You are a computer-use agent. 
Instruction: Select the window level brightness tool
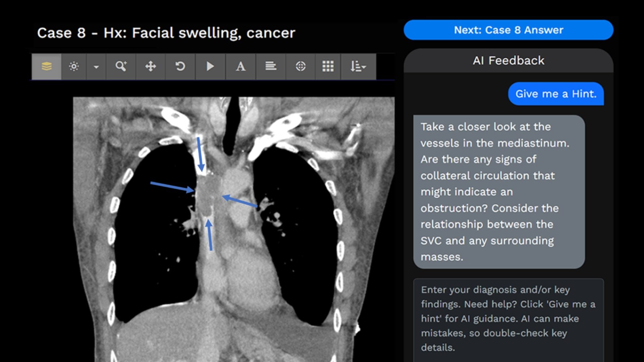point(74,66)
